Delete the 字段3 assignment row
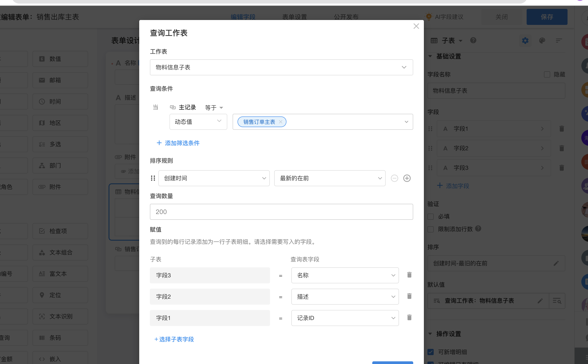The width and height of the screenshot is (588, 364). (x=409, y=275)
